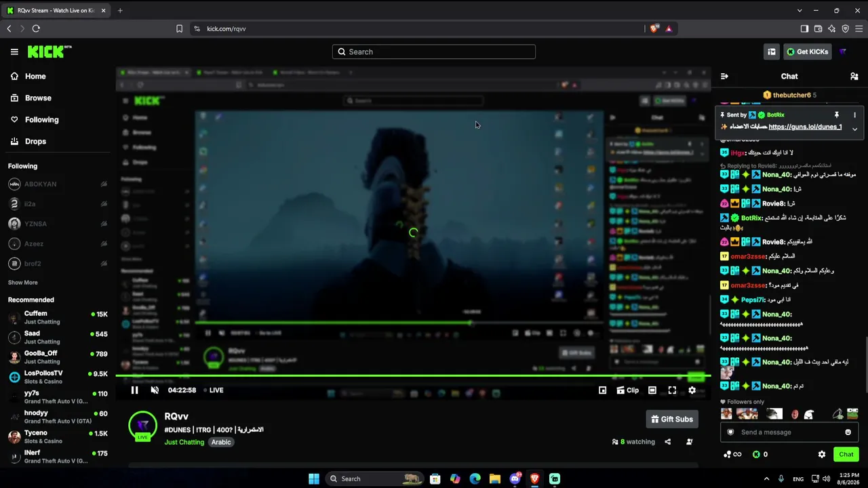Image resolution: width=868 pixels, height=488 pixels.
Task: Bookmark this page in browser
Action: pos(179,28)
